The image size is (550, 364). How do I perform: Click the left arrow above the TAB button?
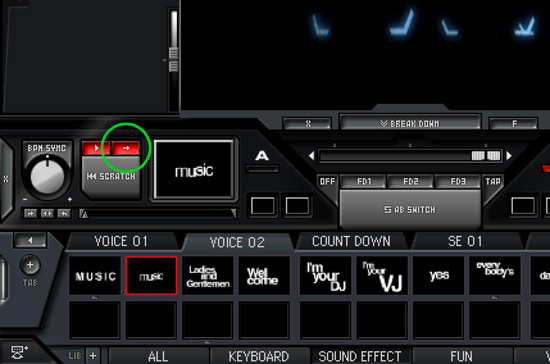coord(30,240)
